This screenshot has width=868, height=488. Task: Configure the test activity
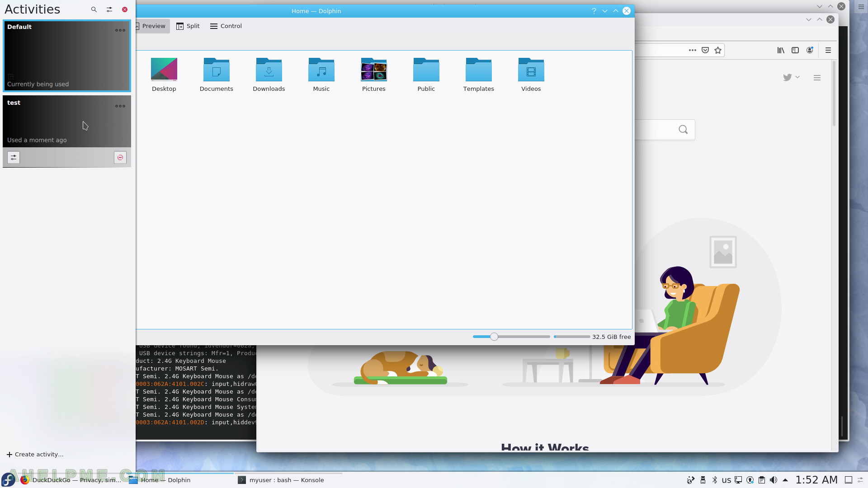14,157
